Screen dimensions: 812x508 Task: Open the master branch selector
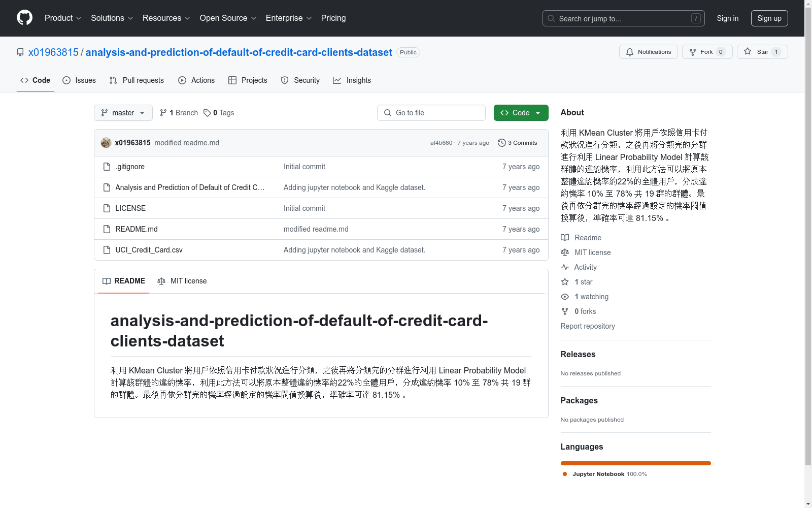coord(123,113)
